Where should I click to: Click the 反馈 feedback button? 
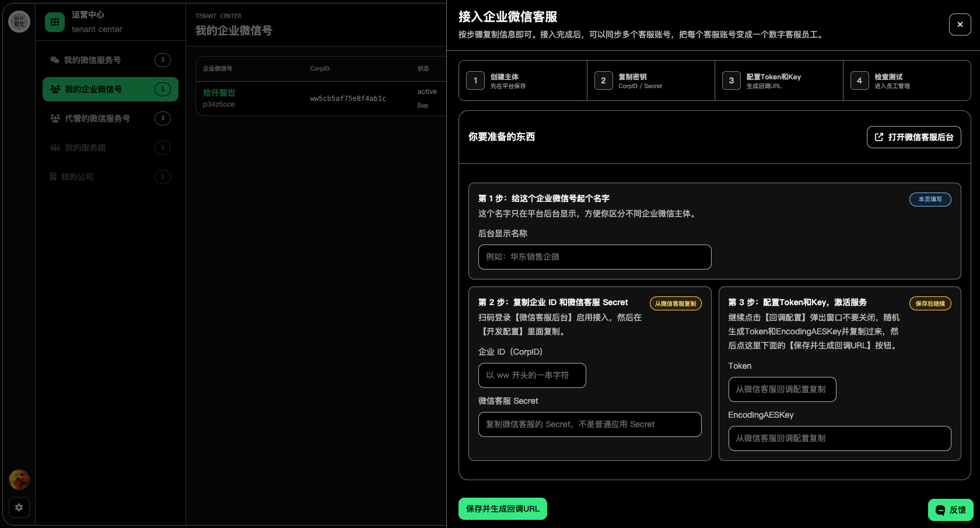(951, 510)
